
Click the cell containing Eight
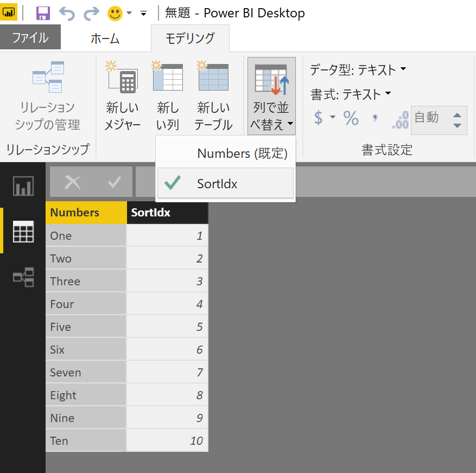86,395
